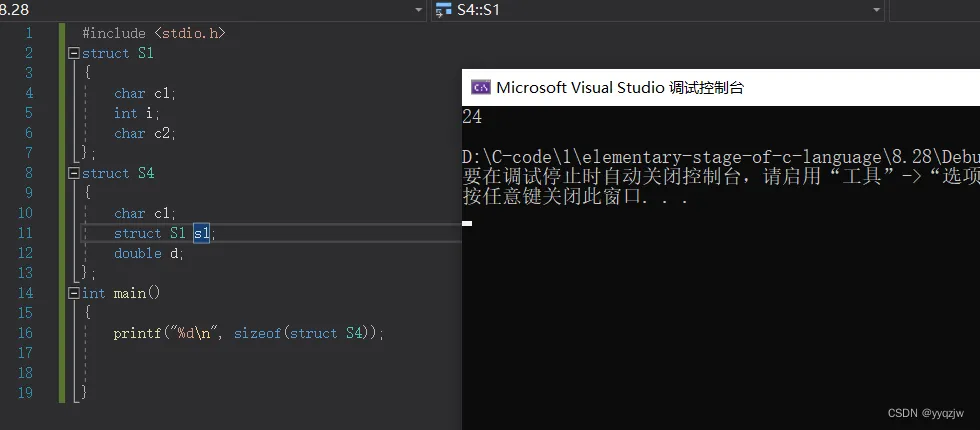The width and height of the screenshot is (980, 430).
Task: Click the debug console window icon
Action: (x=480, y=88)
